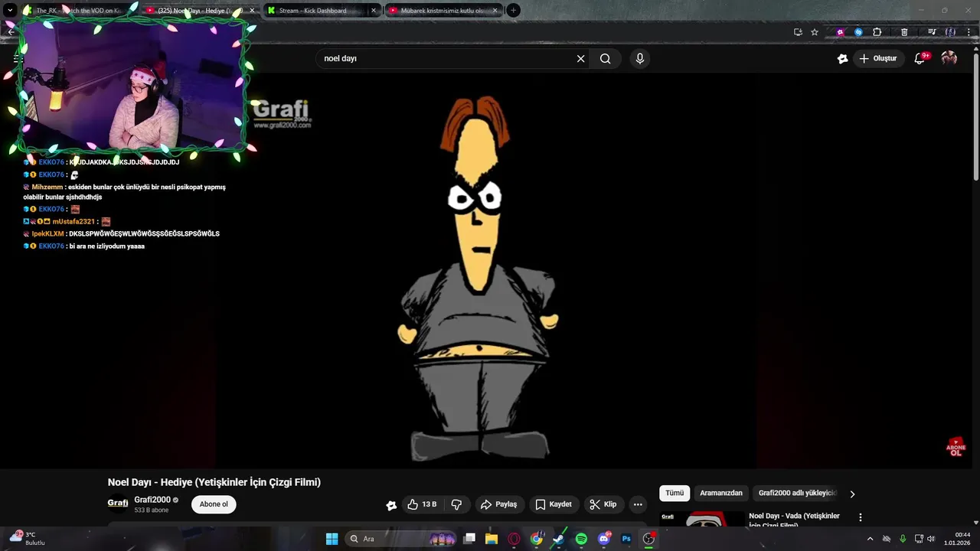Dislike the video with thumbs-down

[x=457, y=504]
